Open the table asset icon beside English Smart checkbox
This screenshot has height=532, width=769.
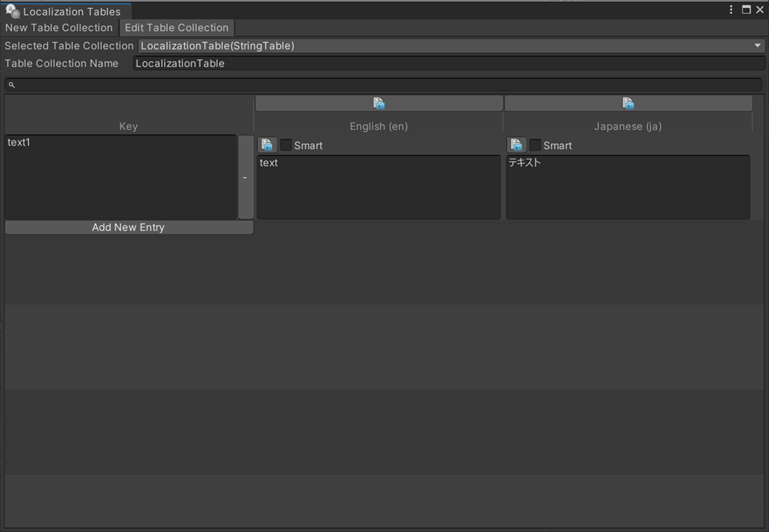[267, 145]
